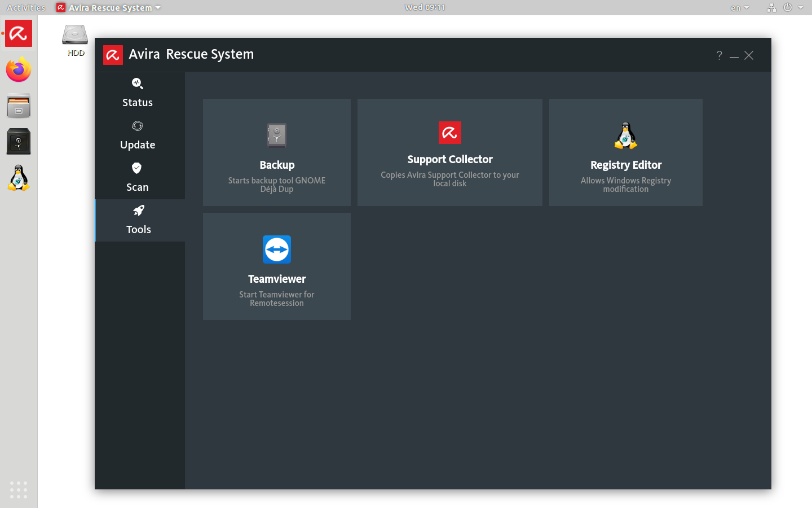Viewport: 812px width, 508px height.
Task: Click the Registry Editor penguin icon
Action: [x=626, y=135]
